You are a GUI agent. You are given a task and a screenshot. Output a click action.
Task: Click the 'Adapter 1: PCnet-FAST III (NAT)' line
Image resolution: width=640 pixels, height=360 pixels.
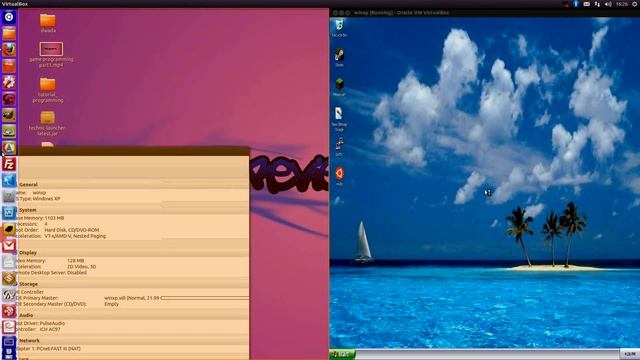tap(49, 349)
